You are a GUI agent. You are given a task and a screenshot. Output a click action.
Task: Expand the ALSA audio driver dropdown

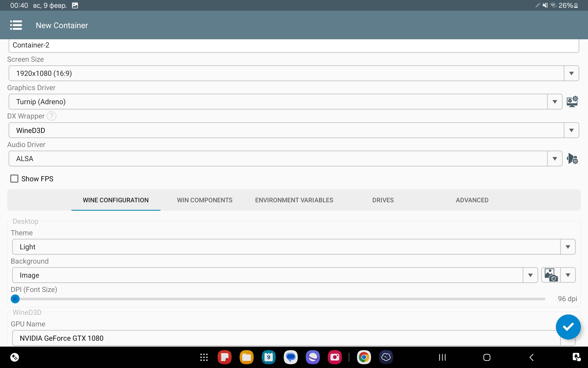pos(554,159)
